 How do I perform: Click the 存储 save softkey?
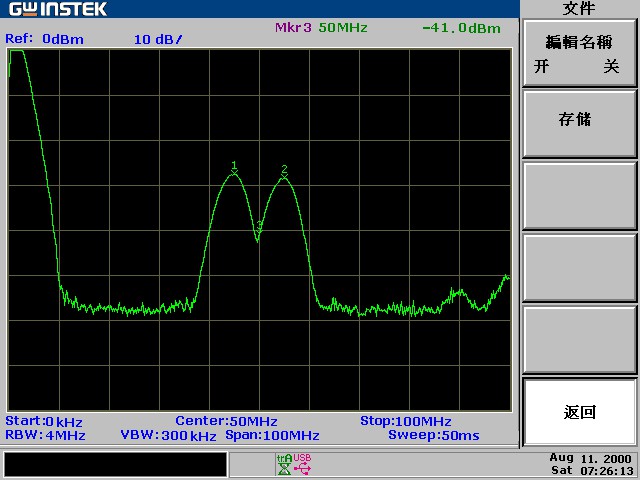(580, 124)
